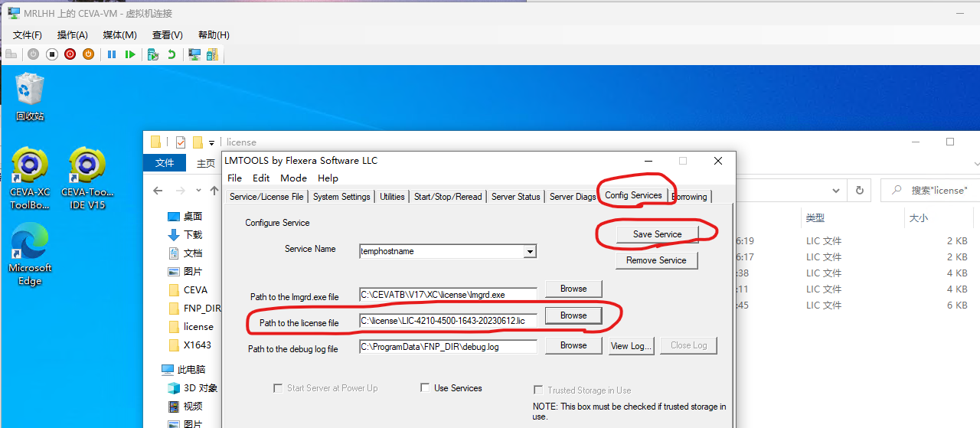Open the LMTOOLS File menu

pos(235,178)
